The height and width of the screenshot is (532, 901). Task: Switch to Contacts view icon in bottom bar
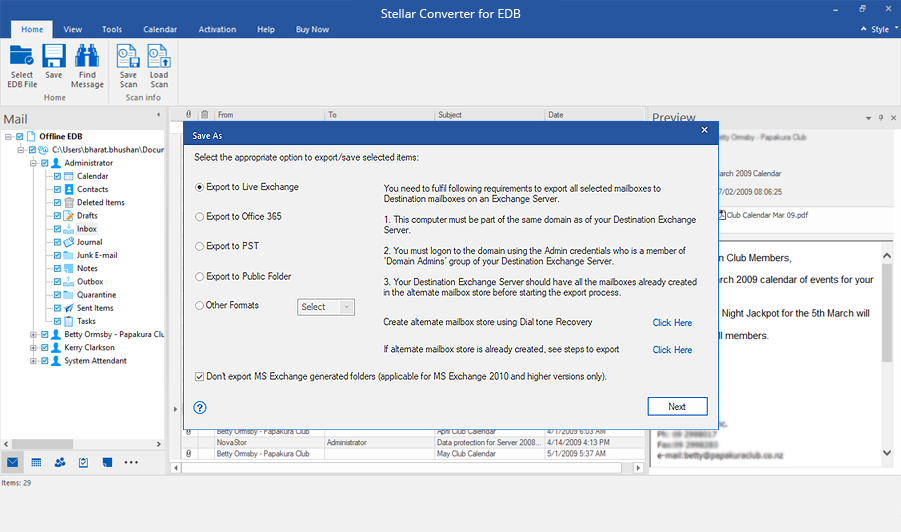[x=60, y=462]
